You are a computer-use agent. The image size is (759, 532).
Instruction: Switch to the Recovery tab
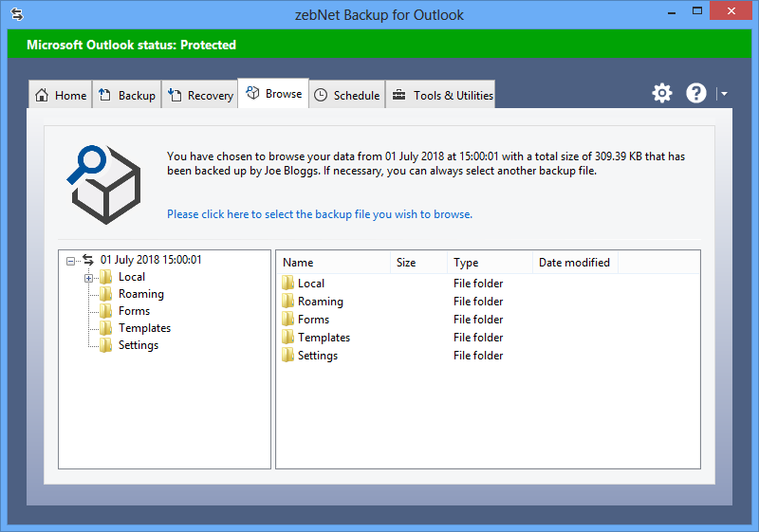click(x=200, y=95)
